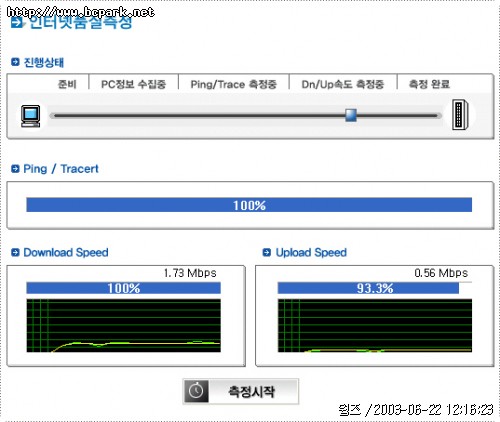Screen dimensions: 500x422
Task: Select the Ping/Trace 측정중 stage label
Action: point(234,84)
